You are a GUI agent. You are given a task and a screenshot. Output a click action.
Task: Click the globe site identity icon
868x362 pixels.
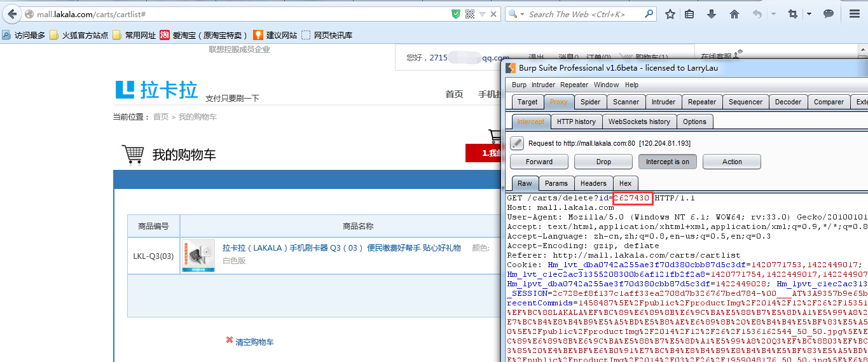coord(29,14)
